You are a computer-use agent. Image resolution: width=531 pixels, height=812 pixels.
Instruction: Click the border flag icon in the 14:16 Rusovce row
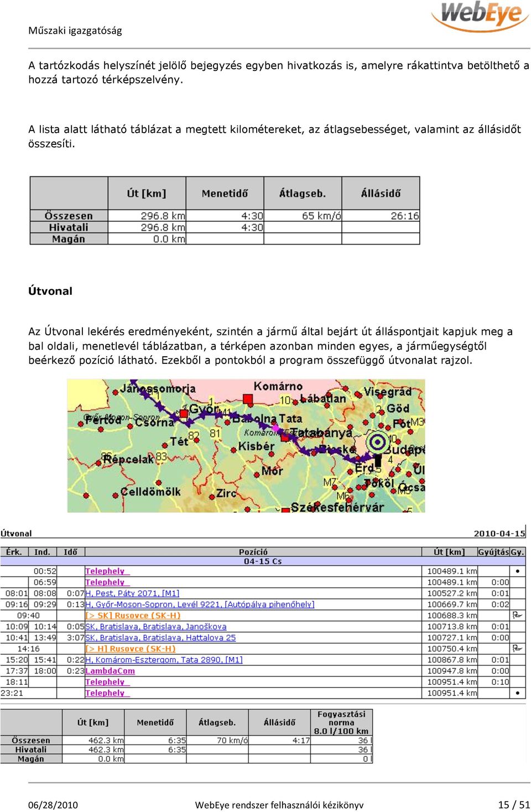coord(517,648)
